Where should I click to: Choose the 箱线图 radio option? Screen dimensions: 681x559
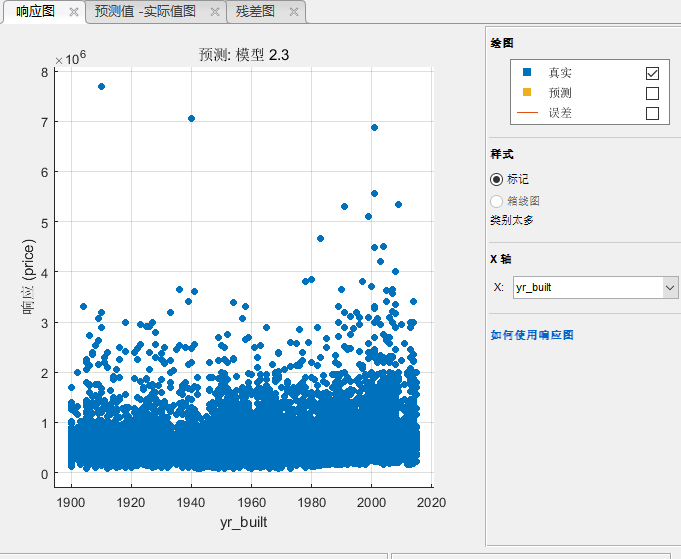coord(497,200)
